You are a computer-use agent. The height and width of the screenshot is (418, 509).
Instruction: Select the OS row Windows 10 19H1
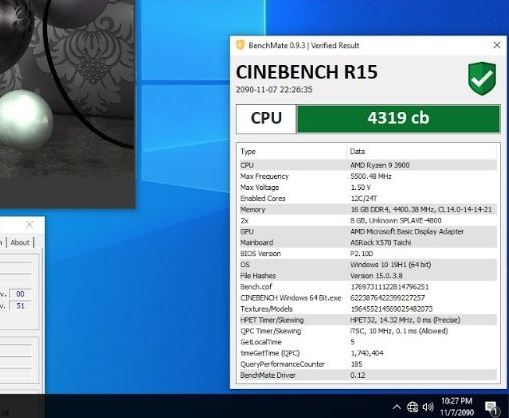tap(368, 264)
